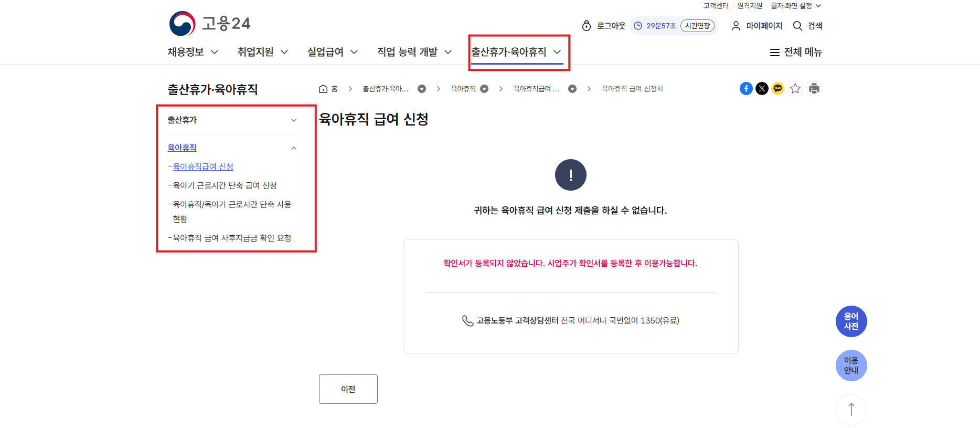This screenshot has width=980, height=428.
Task: Expand the 출산휴가 sidebar section
Action: pos(232,120)
